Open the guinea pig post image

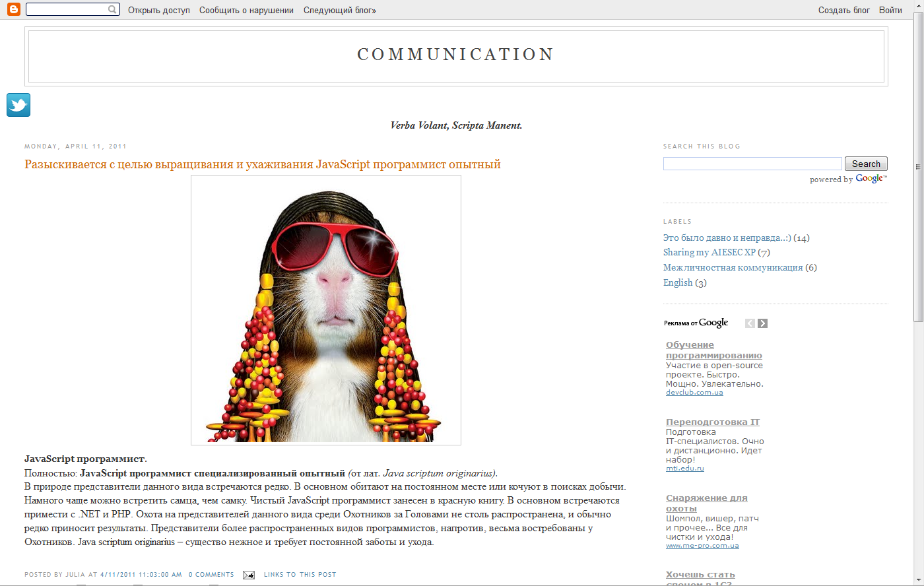coord(326,310)
